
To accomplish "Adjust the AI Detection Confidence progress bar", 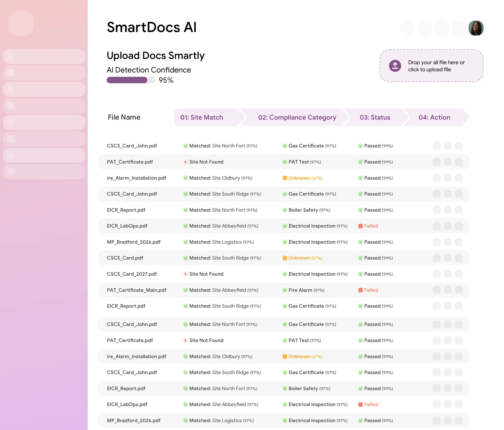I will [131, 80].
